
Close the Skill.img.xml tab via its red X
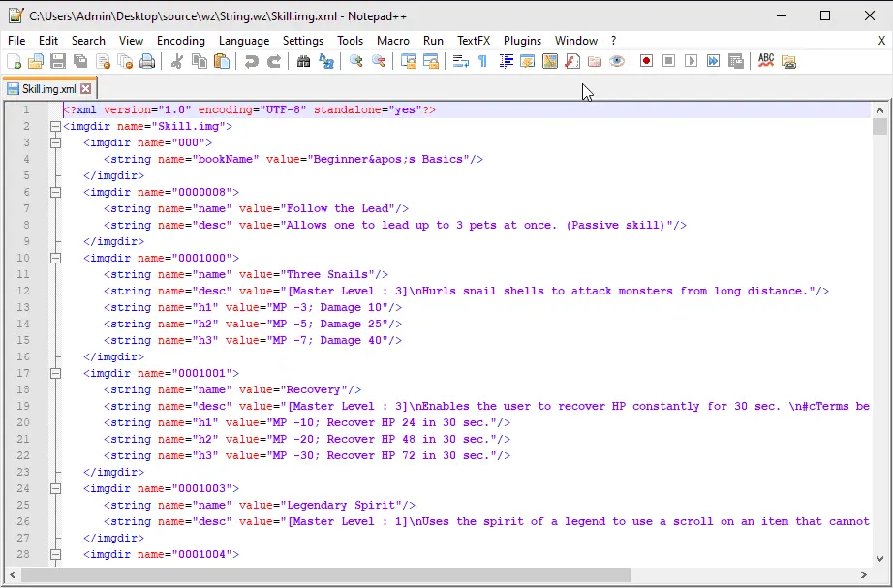pyautogui.click(x=85, y=89)
